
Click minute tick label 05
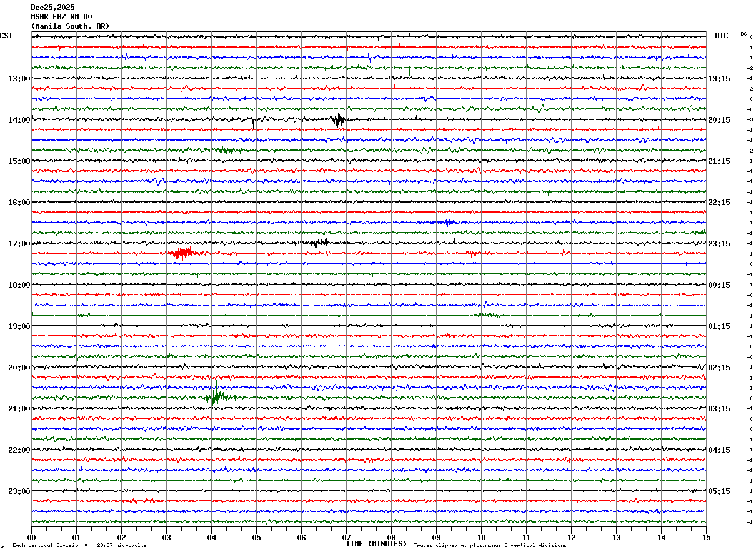point(256,537)
